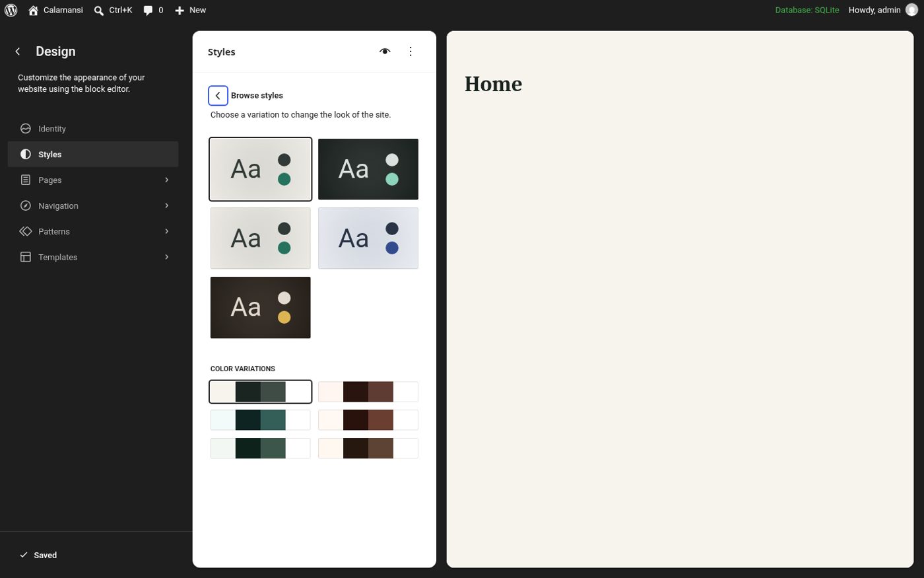
Task: Open the Howdy, admin account menu
Action: (882, 10)
